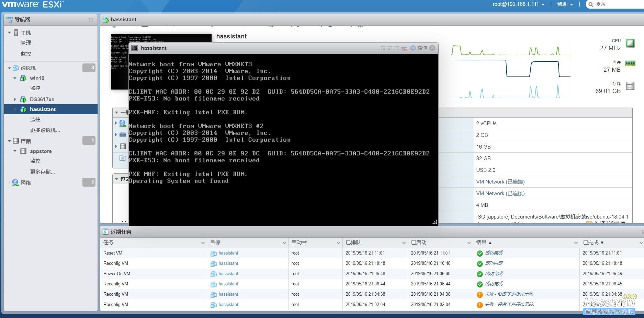Open 更多存储... in the navigator
Screen dimensions: 644x318
tap(42, 172)
